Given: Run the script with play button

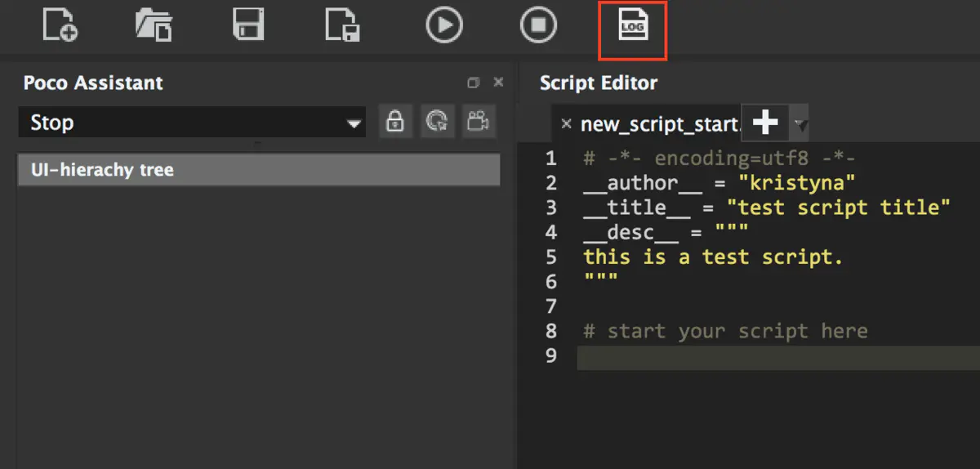Looking at the screenshot, I should pyautogui.click(x=444, y=25).
